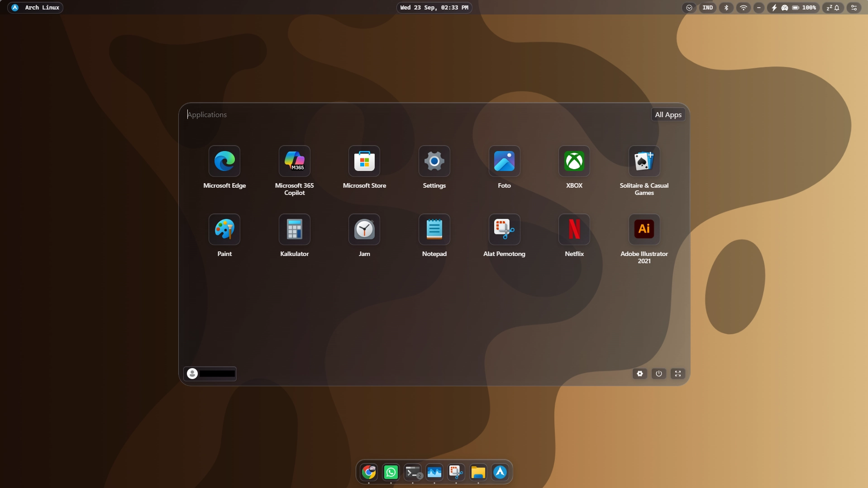This screenshot has width=868, height=488.
Task: Click the Arch Linux dock icon
Action: pyautogui.click(x=500, y=472)
